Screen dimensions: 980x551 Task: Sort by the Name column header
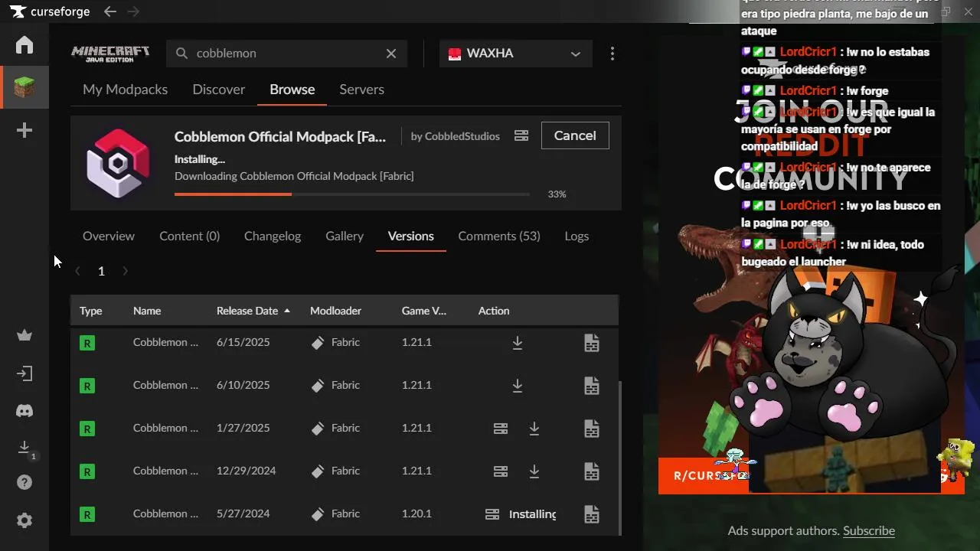[x=147, y=311]
